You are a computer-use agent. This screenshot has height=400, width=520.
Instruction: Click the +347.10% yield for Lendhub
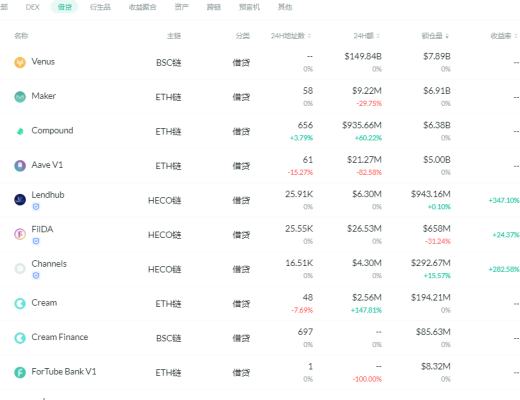(x=504, y=200)
